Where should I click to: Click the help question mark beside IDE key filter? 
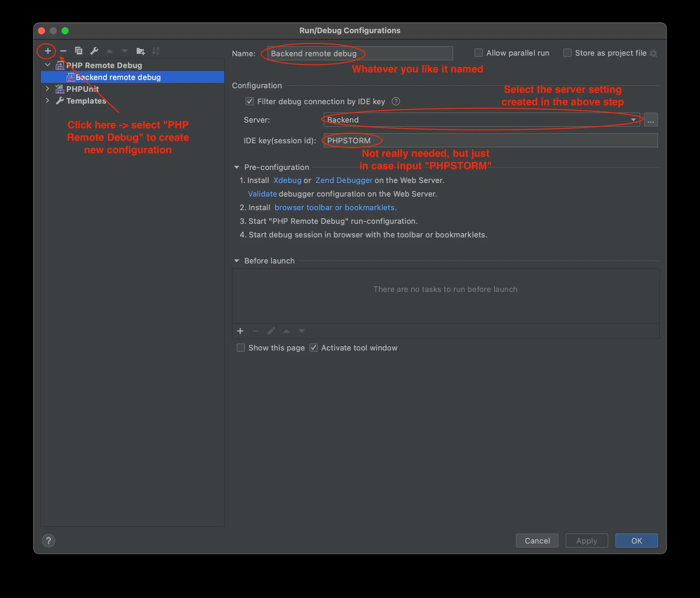tap(396, 102)
